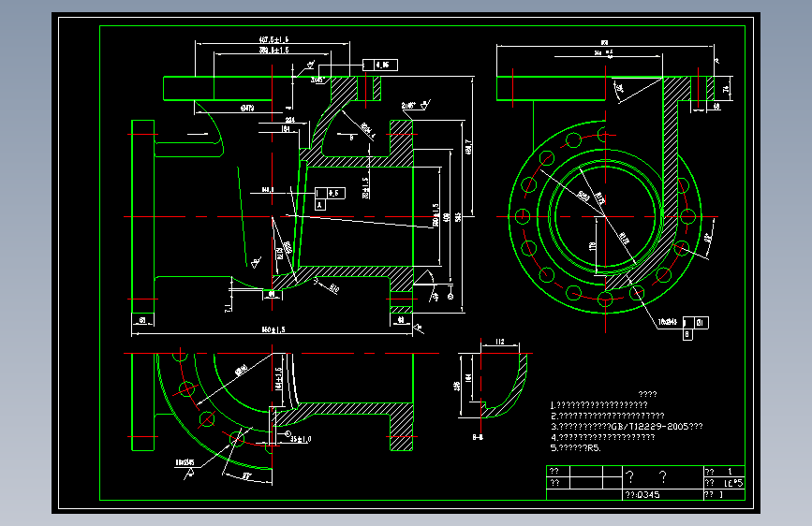
Task: Click the 178 vertical dimension inside circular view
Action: 593,246
